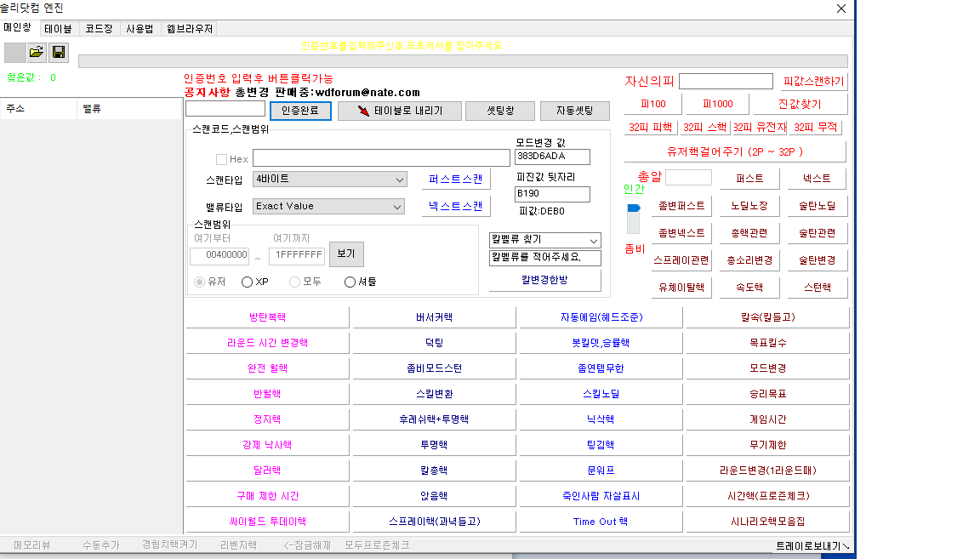Switch to the 사용법 tab

[x=140, y=28]
